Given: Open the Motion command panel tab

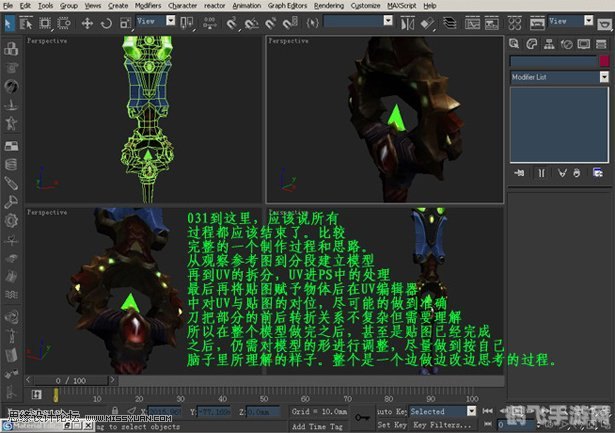Looking at the screenshot, I should click(565, 42).
